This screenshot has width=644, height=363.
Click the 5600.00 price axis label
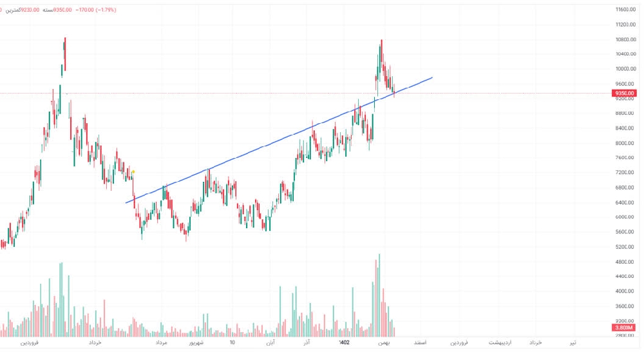pos(625,232)
